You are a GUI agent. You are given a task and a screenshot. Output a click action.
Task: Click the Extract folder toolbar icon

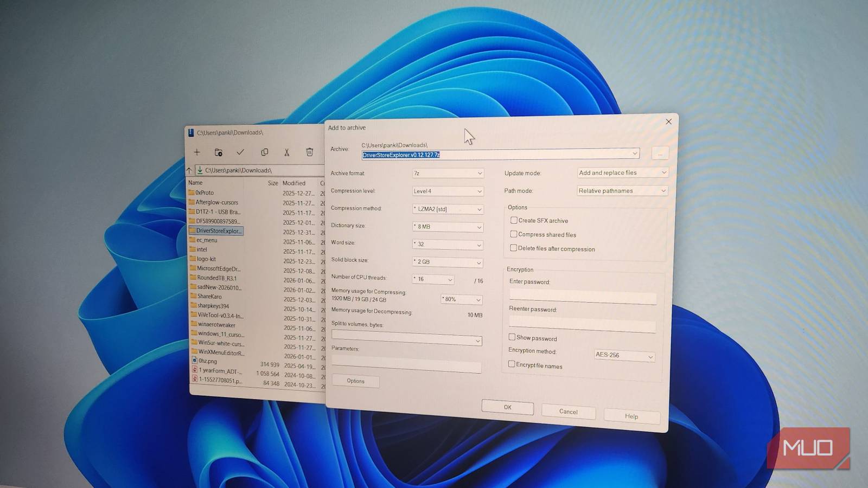[219, 152]
